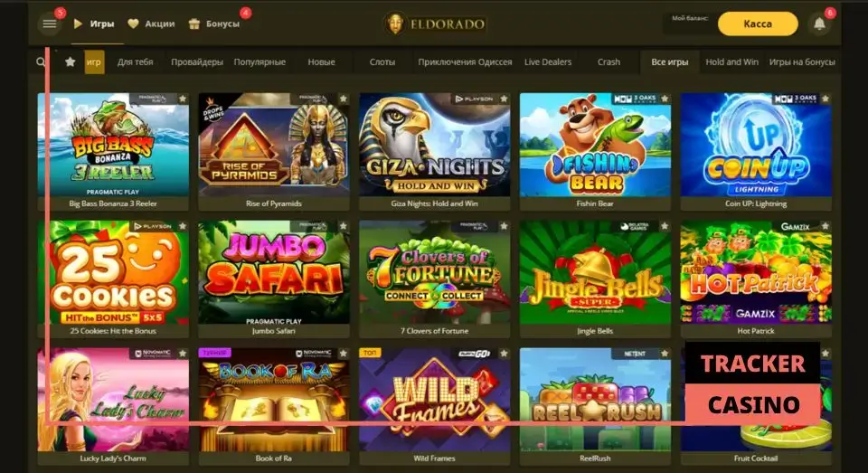Toggle favorite star on Giza Nights
This screenshot has height=473, width=868.
tap(504, 99)
